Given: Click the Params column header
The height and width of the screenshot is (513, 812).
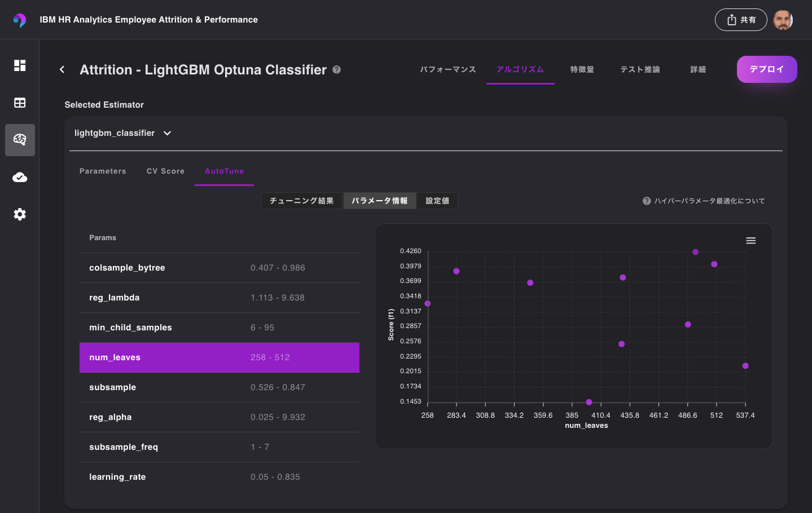Looking at the screenshot, I should point(103,238).
